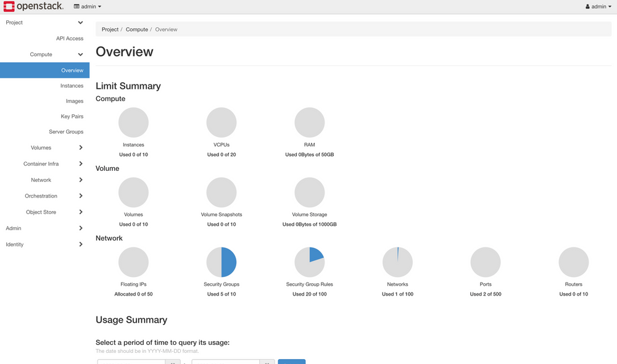617x364 pixels.
Task: Click the OpenStack logo
Action: 33,6
